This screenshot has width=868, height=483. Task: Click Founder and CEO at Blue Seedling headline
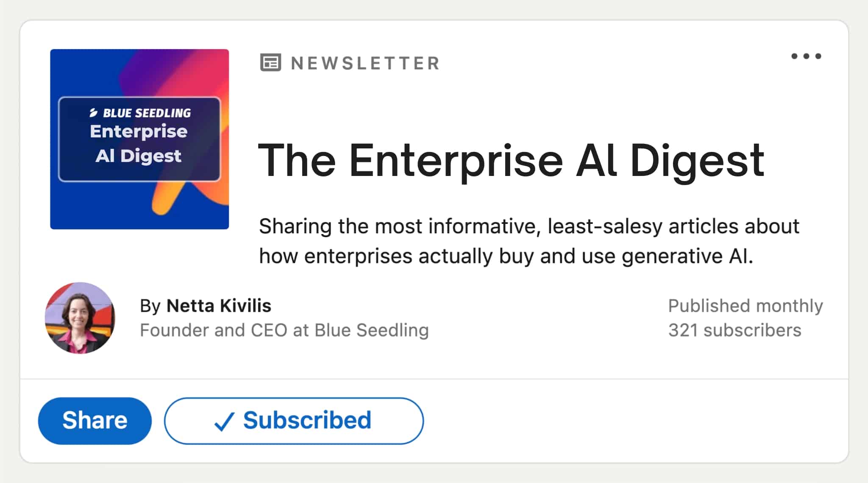(284, 330)
